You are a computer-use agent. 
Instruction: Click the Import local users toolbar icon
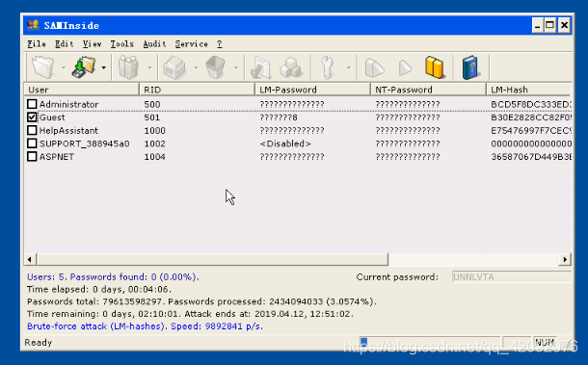[83, 67]
